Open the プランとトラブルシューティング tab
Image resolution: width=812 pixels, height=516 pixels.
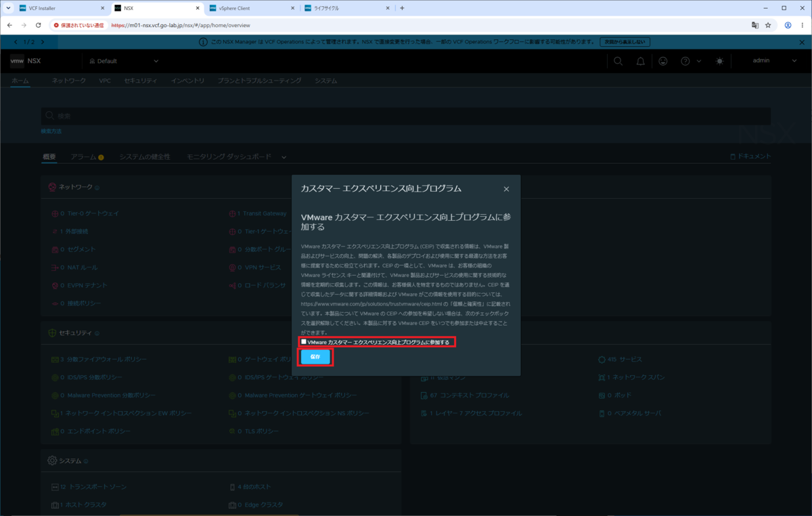click(x=259, y=81)
